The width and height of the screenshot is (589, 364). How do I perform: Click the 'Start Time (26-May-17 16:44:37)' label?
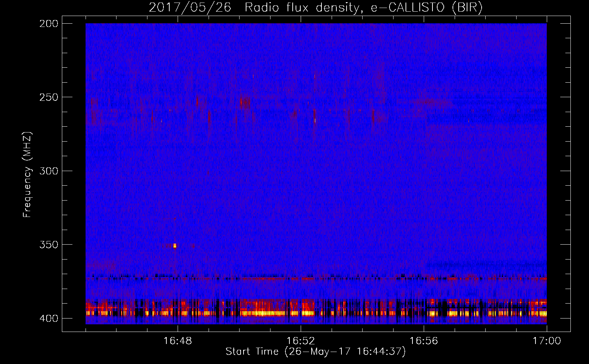tap(316, 352)
